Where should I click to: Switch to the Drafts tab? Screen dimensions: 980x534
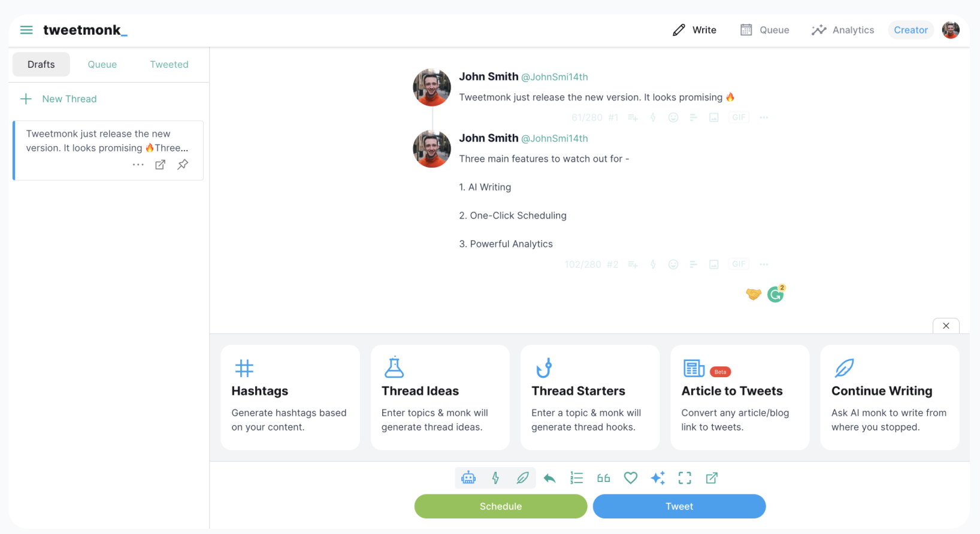[41, 64]
